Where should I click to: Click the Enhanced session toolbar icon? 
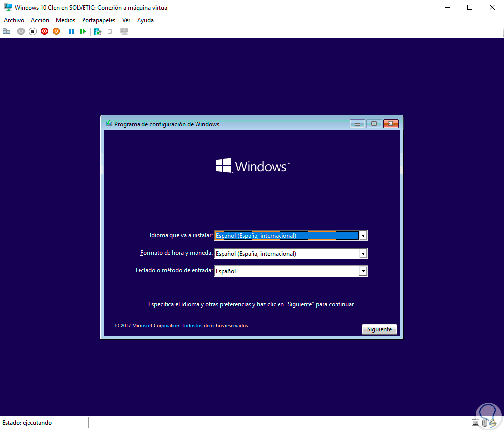124,31
